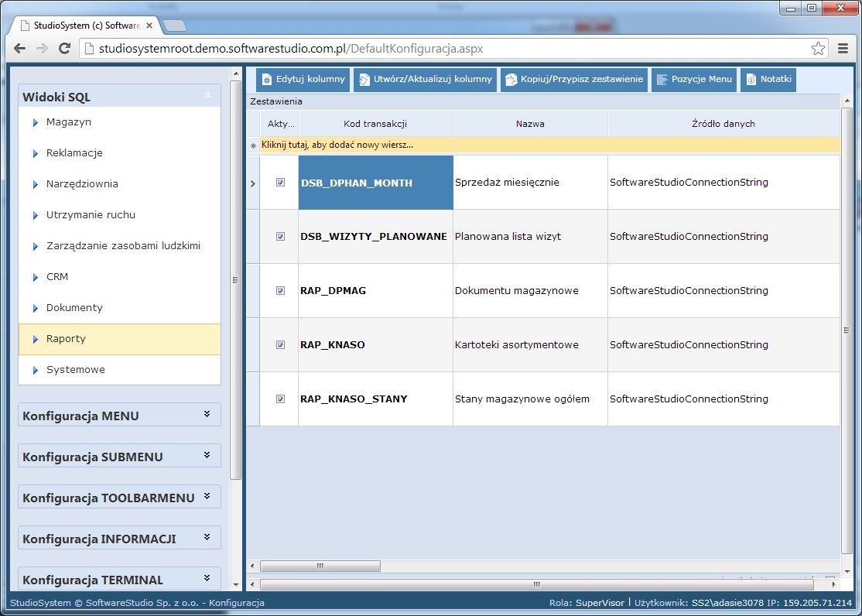Open Notatki from the toolbar

(x=768, y=80)
